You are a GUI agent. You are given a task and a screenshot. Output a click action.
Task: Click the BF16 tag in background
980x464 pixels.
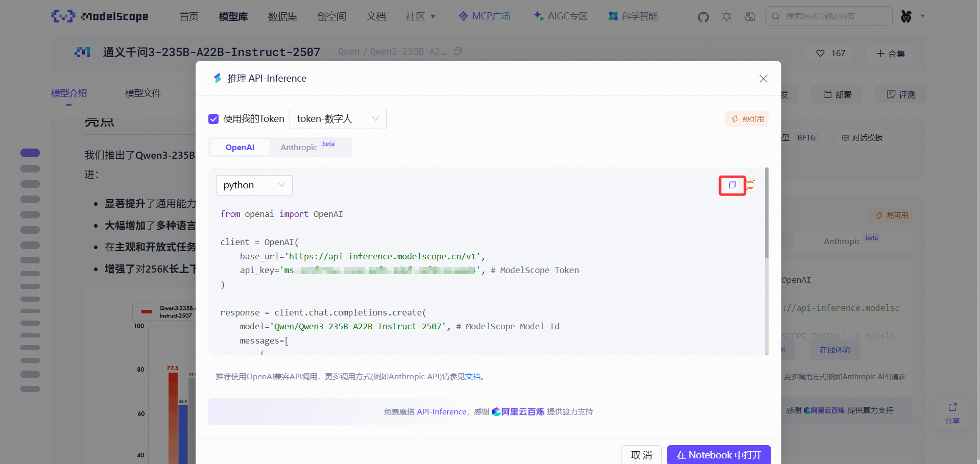tap(806, 138)
